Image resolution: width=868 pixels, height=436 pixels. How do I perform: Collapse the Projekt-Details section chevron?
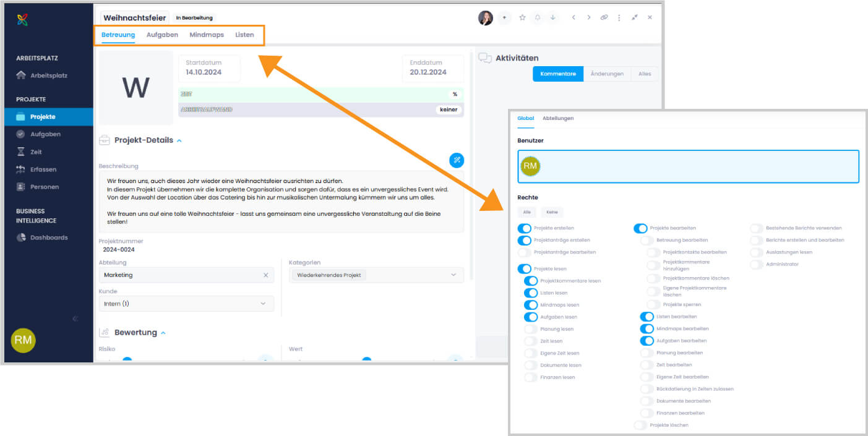[x=179, y=141]
